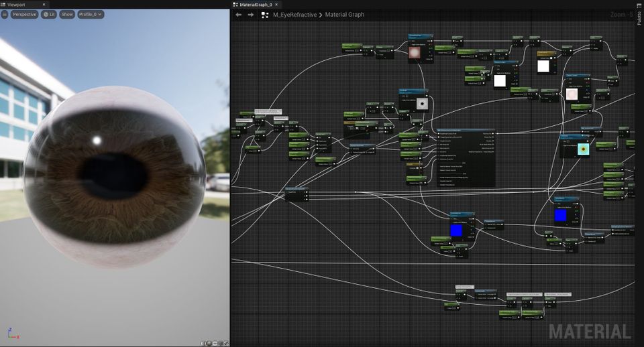Expand the Profile_0 preview profile dropdown
This screenshot has width=644, height=347.
point(91,14)
